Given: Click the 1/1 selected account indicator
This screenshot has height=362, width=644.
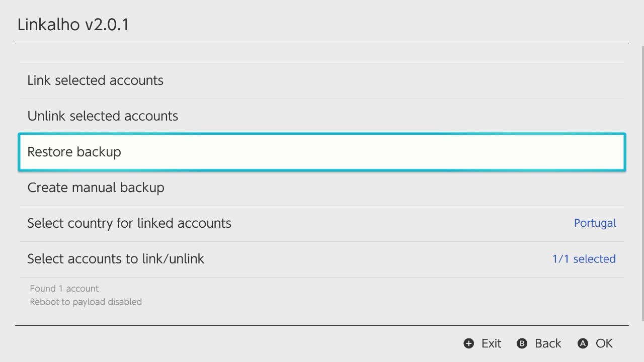Looking at the screenshot, I should [584, 258].
